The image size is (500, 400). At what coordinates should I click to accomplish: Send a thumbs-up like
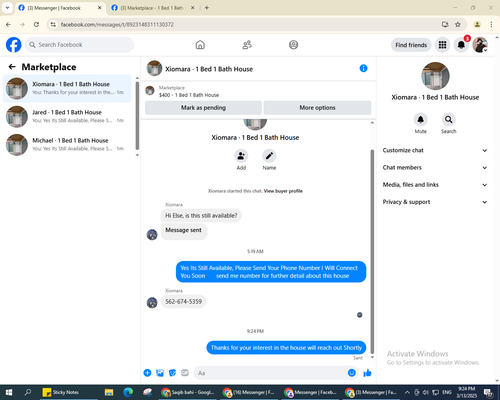[367, 373]
